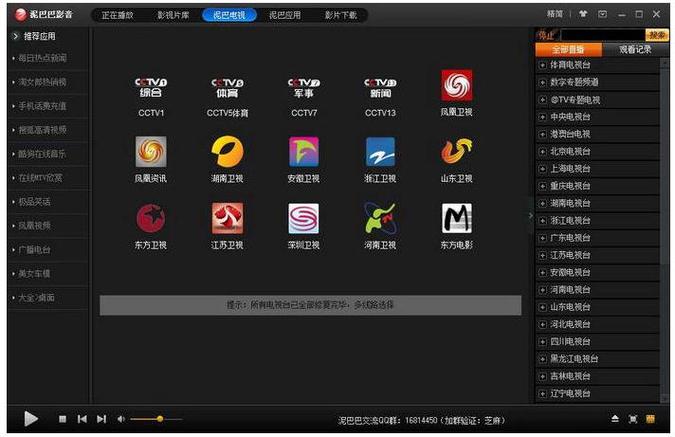Click the 江苏卫视 channel icon

point(227,218)
